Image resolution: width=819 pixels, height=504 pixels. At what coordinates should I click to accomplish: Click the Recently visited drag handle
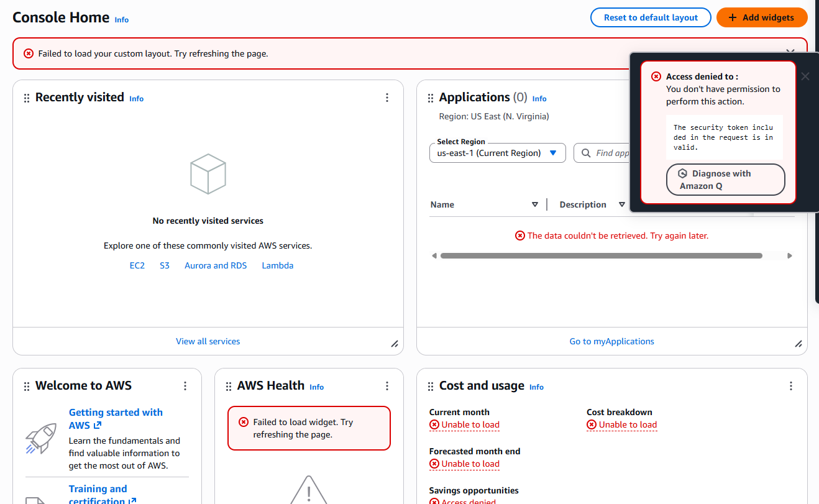27,98
